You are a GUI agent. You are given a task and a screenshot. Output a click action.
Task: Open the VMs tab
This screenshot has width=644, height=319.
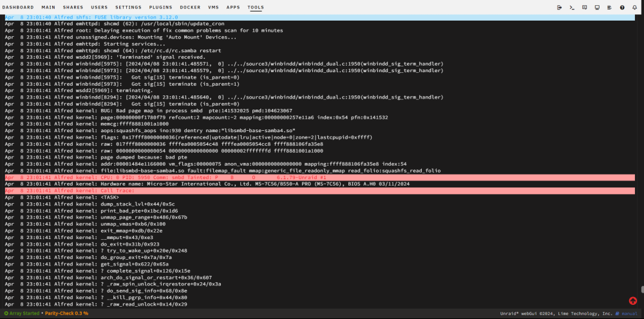tap(214, 7)
